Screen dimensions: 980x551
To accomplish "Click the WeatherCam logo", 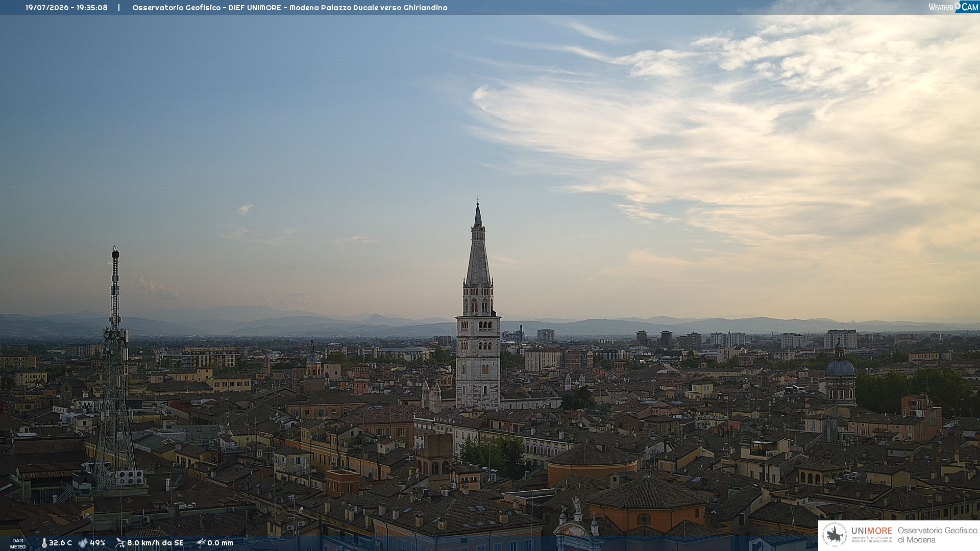I will coord(953,7).
